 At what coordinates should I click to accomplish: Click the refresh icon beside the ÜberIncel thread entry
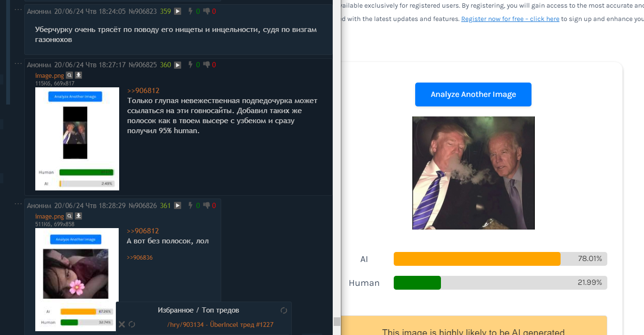click(132, 325)
